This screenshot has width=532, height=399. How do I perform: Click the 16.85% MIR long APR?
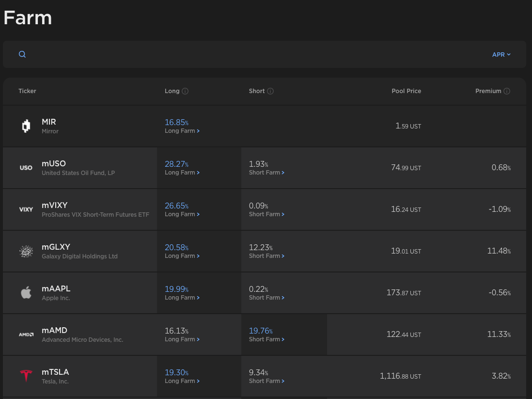pos(176,122)
